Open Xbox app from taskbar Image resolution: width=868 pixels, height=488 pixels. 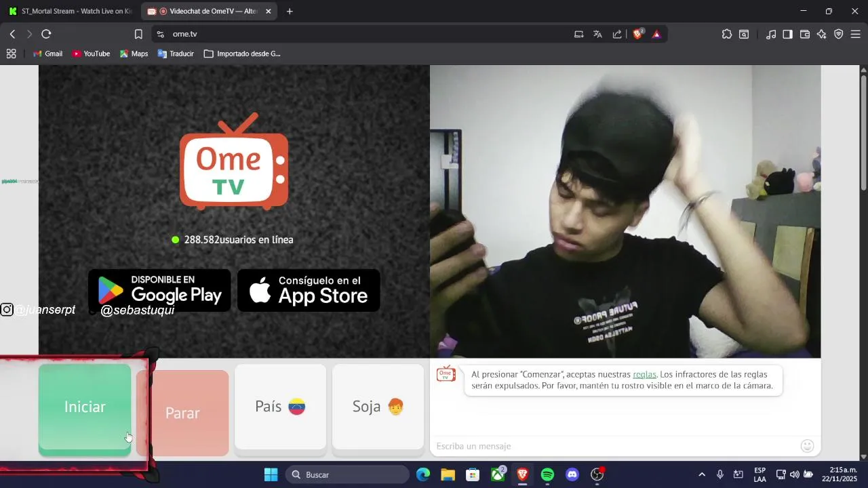click(498, 474)
